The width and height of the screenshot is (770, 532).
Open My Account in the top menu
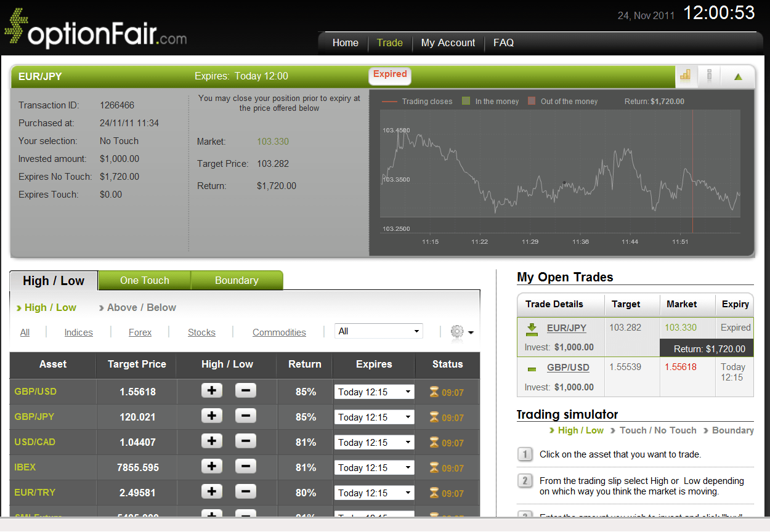click(x=448, y=42)
